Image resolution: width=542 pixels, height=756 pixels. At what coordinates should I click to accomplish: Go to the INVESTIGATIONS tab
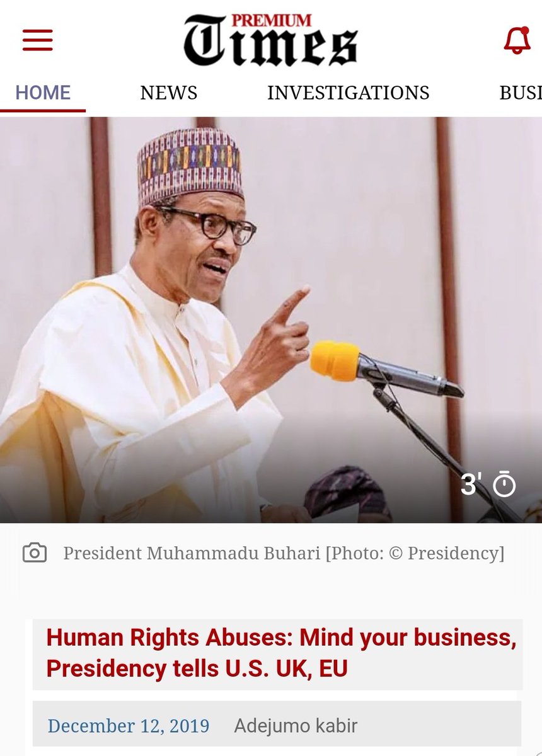point(349,93)
